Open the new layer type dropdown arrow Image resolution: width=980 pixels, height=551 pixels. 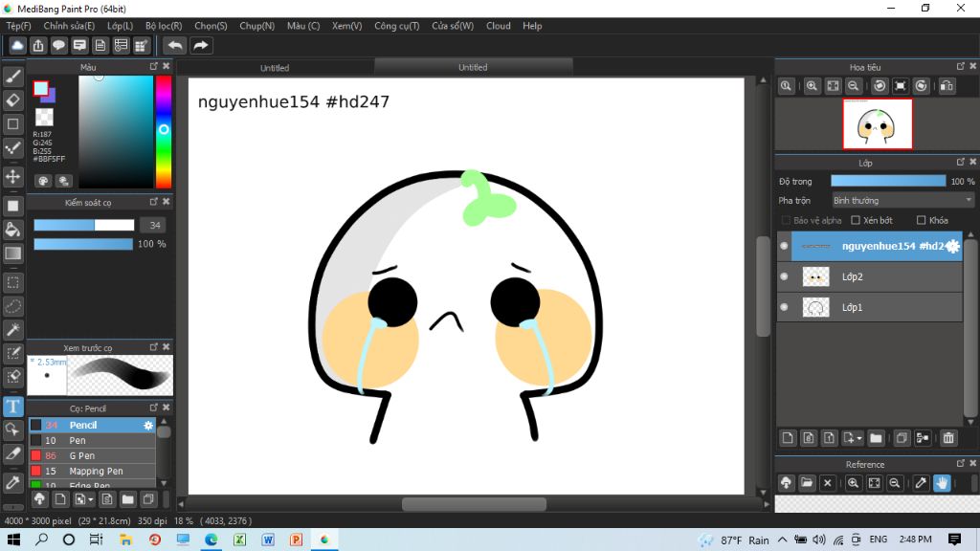point(859,438)
